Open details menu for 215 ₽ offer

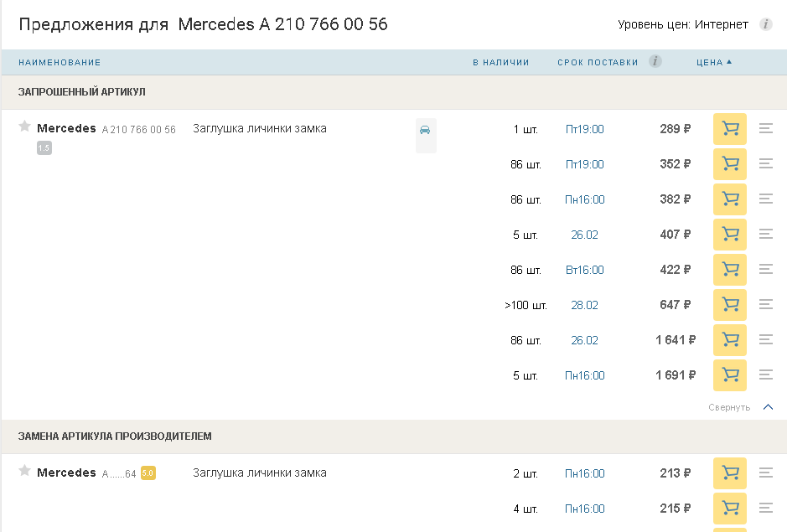click(766, 508)
